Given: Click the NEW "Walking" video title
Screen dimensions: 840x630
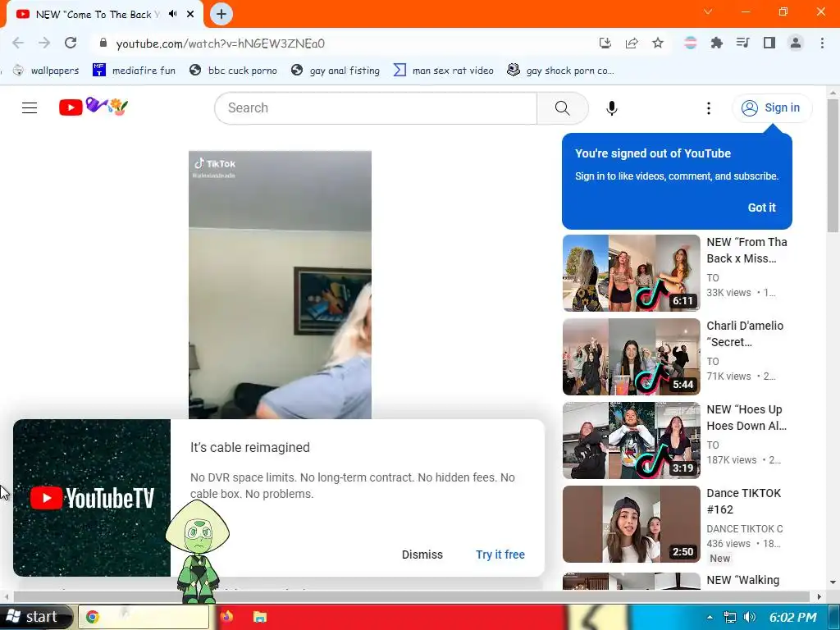Looking at the screenshot, I should [742, 580].
